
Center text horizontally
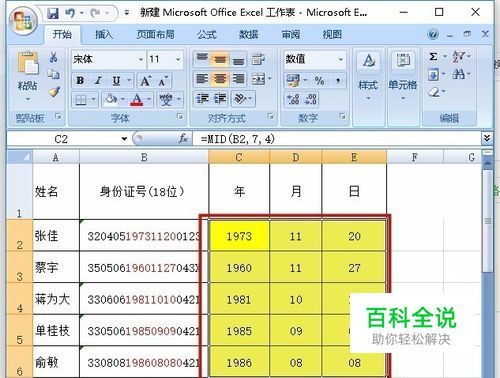click(220, 79)
